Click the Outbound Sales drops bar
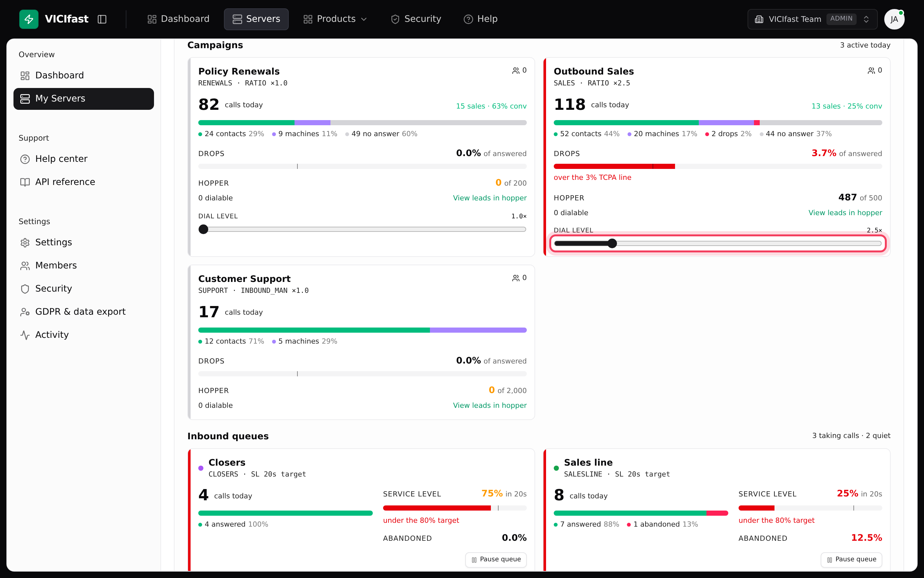Image resolution: width=924 pixels, height=578 pixels. click(718, 166)
